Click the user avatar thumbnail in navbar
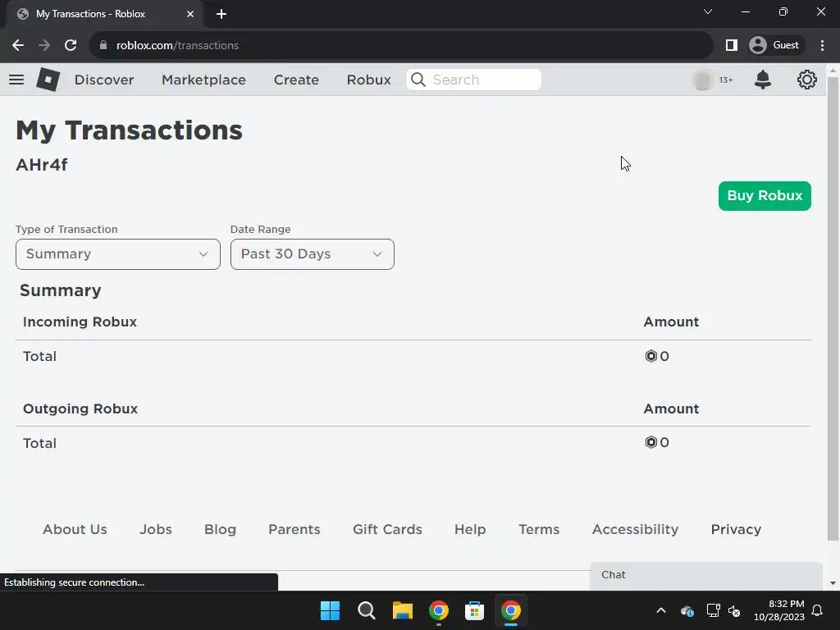 click(x=702, y=80)
